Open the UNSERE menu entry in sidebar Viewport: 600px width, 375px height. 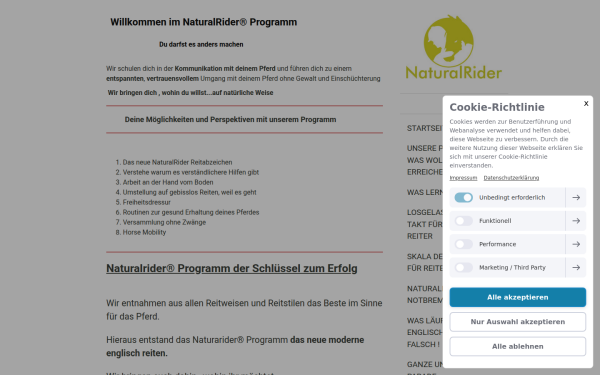click(424, 160)
